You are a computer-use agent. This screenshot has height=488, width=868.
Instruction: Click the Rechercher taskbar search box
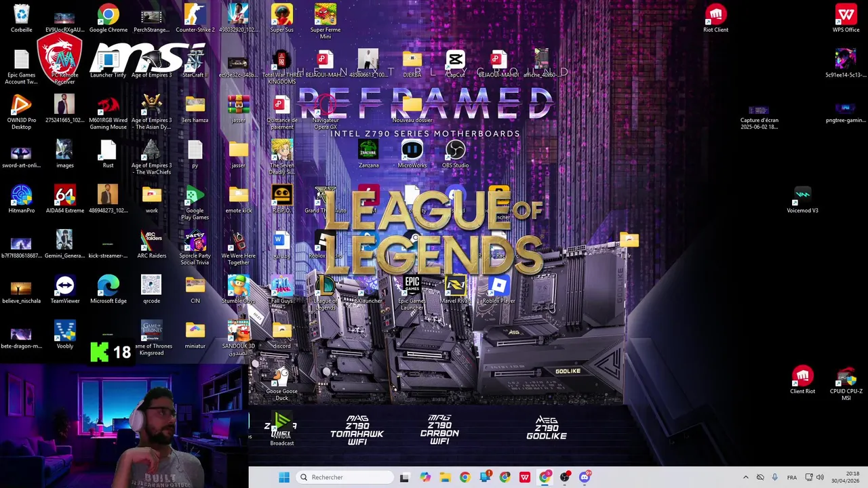pyautogui.click(x=345, y=477)
